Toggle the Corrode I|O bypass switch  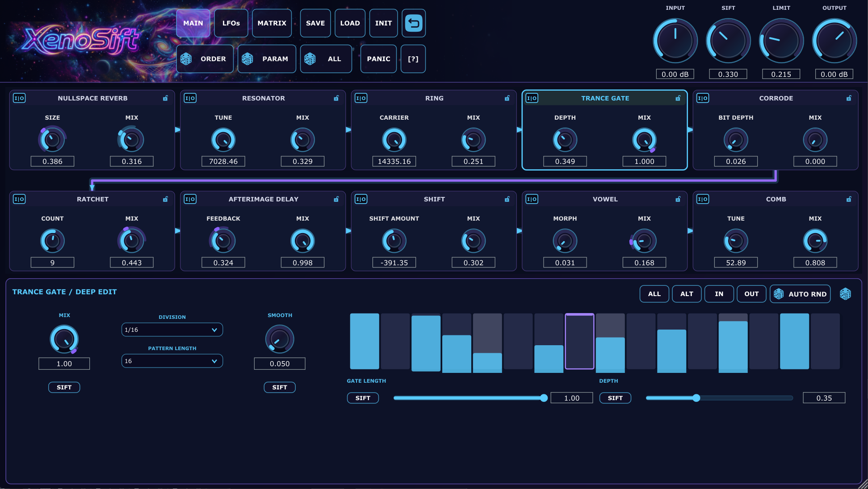[x=703, y=98]
